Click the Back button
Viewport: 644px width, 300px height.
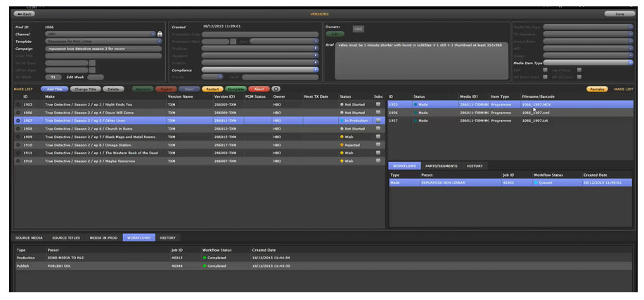[24, 13]
